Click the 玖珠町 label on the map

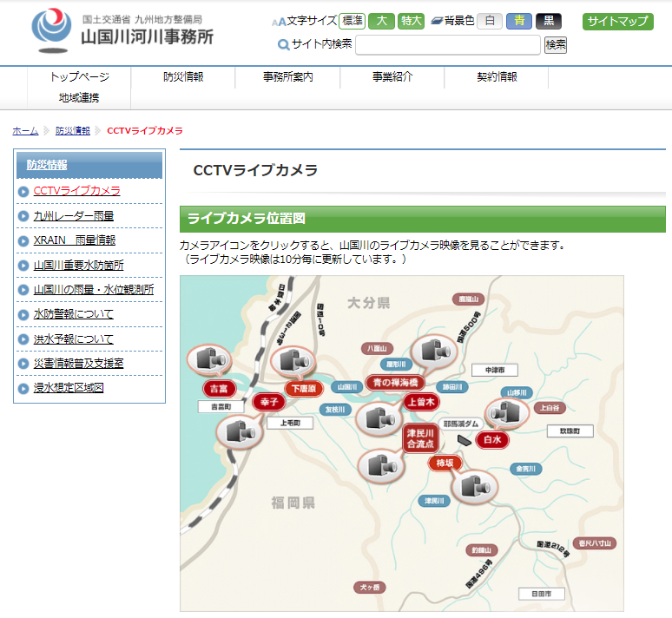tap(570, 431)
